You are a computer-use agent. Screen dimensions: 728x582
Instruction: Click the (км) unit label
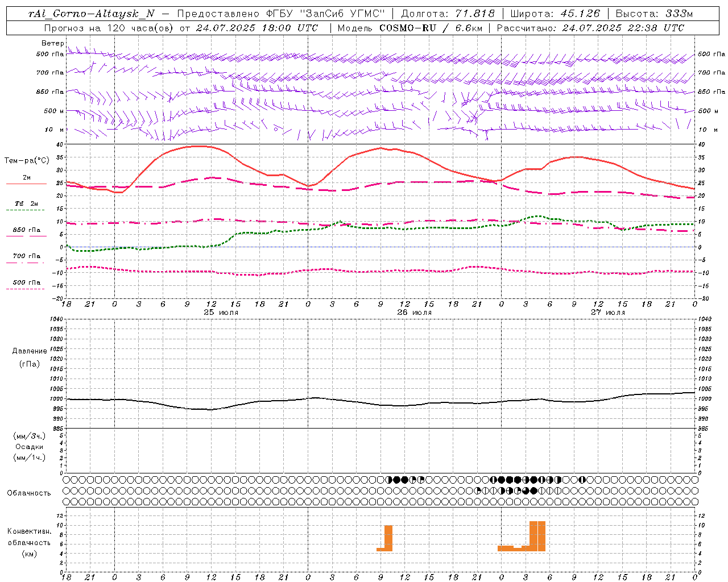pyautogui.click(x=30, y=554)
